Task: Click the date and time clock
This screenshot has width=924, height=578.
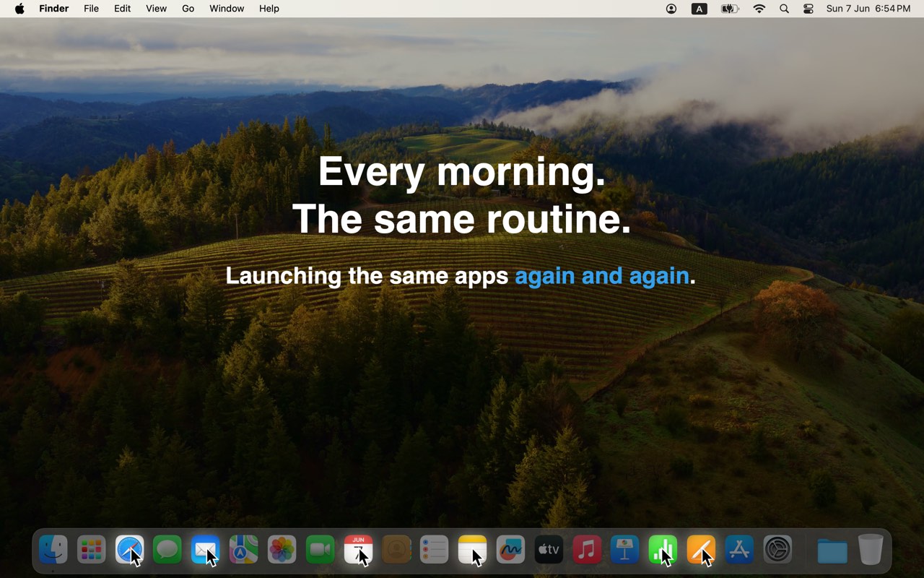Action: pos(868,9)
